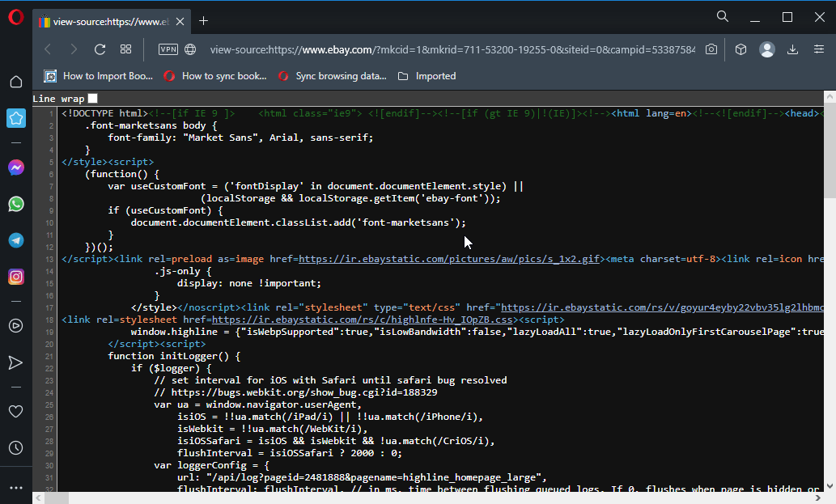
Task: Open sidebar setup with the three dots
Action: point(15,486)
